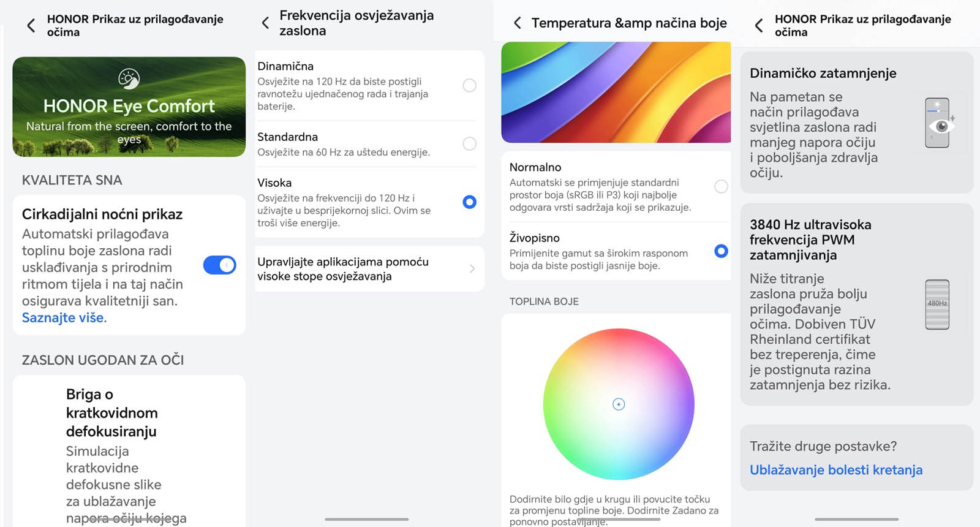Choose Normalno color mode radio button

pyautogui.click(x=722, y=186)
